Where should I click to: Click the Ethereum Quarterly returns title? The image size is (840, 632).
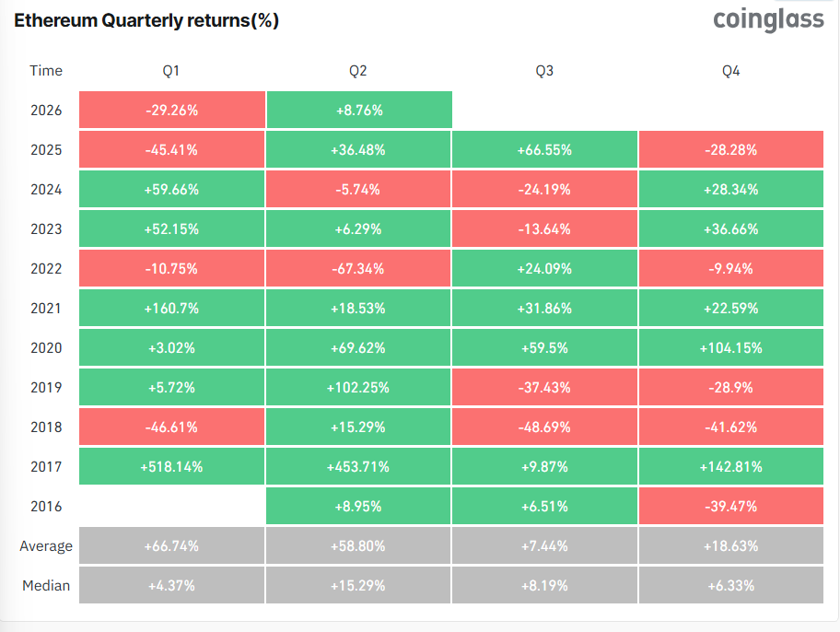pos(146,21)
